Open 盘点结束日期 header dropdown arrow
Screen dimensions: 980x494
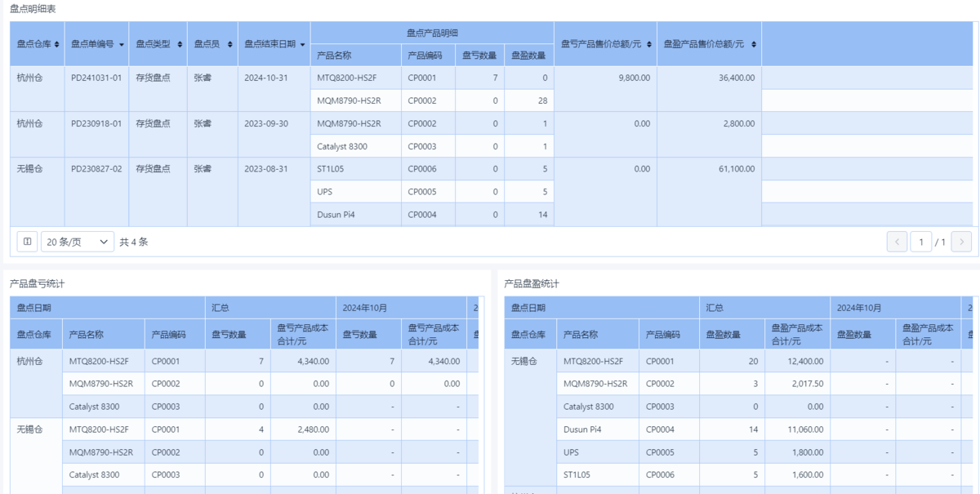tap(303, 44)
